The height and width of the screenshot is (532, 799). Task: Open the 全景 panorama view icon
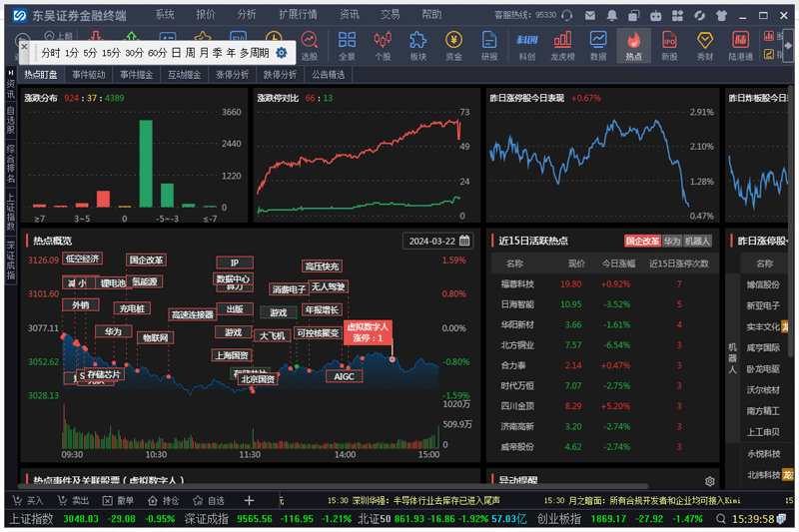pyautogui.click(x=347, y=45)
